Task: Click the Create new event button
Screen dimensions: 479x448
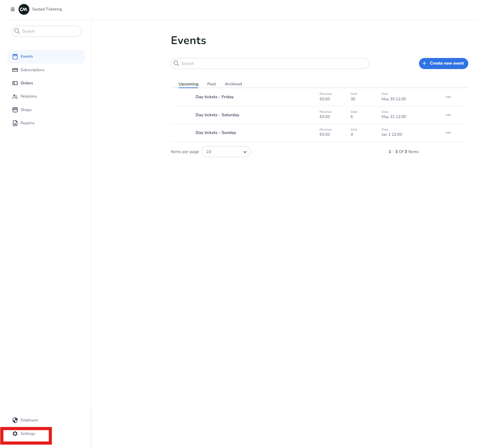Action: (x=443, y=64)
